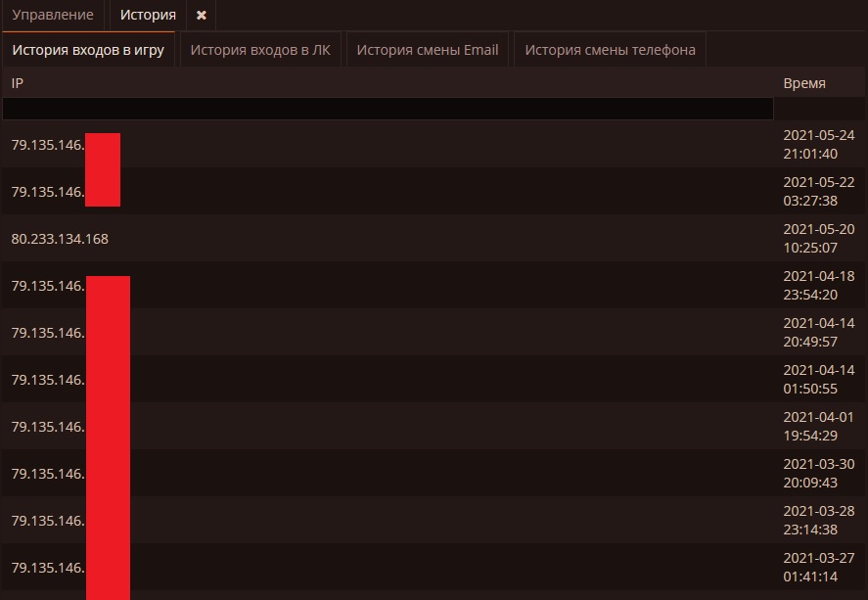The width and height of the screenshot is (868, 600).
Task: Switch to the Управление tab
Action: coord(52,16)
